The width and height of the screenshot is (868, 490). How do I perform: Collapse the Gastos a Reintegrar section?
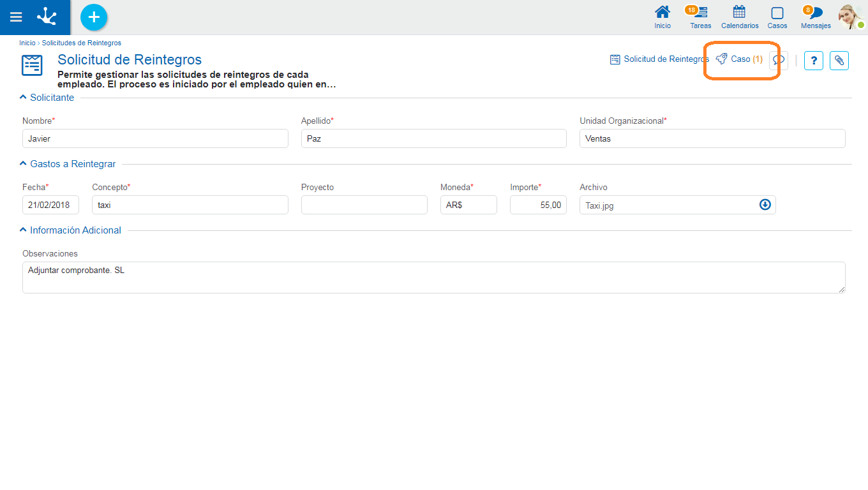[24, 164]
